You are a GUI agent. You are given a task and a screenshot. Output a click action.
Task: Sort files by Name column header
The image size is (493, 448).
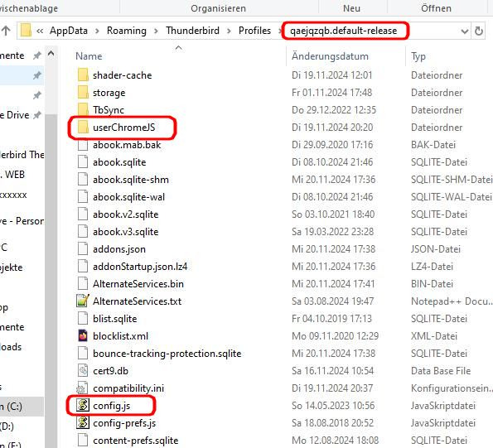(89, 56)
